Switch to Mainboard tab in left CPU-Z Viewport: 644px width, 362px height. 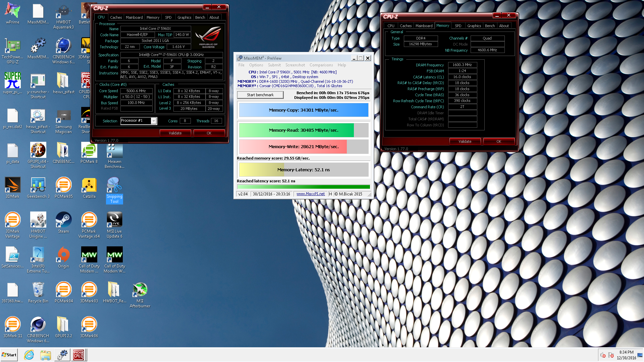pos(134,17)
